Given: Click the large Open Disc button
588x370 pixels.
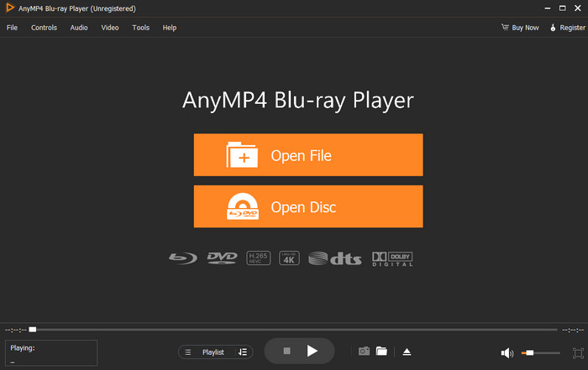Looking at the screenshot, I should pyautogui.click(x=308, y=206).
